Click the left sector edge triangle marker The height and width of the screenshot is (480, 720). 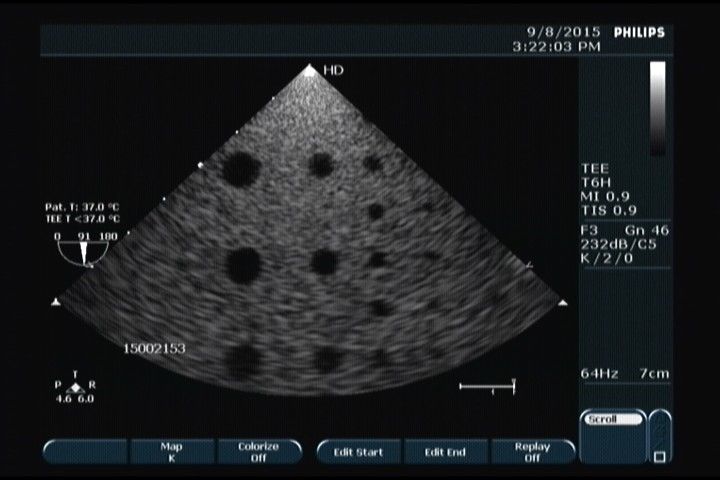tap(56, 301)
